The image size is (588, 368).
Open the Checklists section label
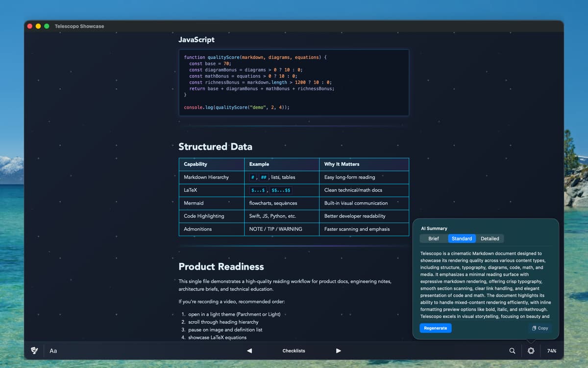tap(294, 351)
